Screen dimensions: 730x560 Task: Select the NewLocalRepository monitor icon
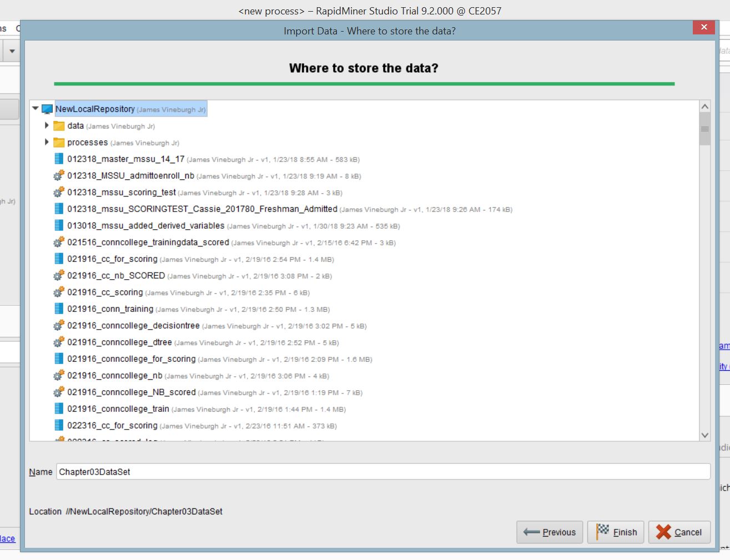(47, 109)
